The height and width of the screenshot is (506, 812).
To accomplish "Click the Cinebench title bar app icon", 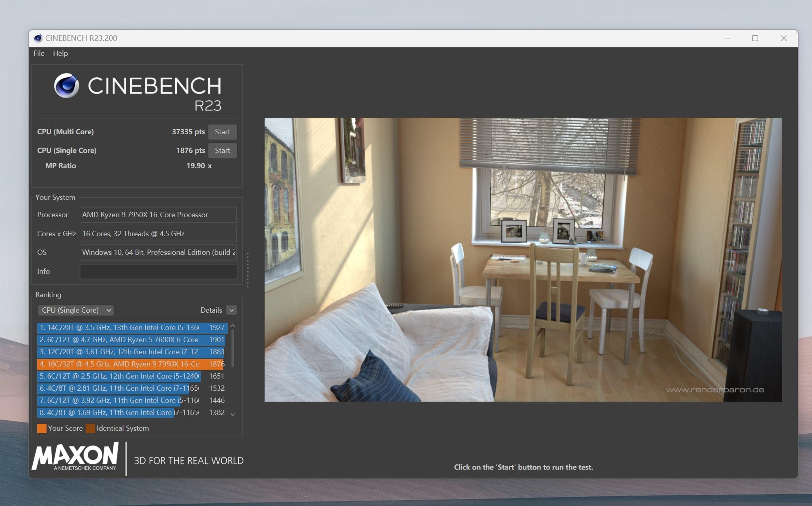I will 38,38.
